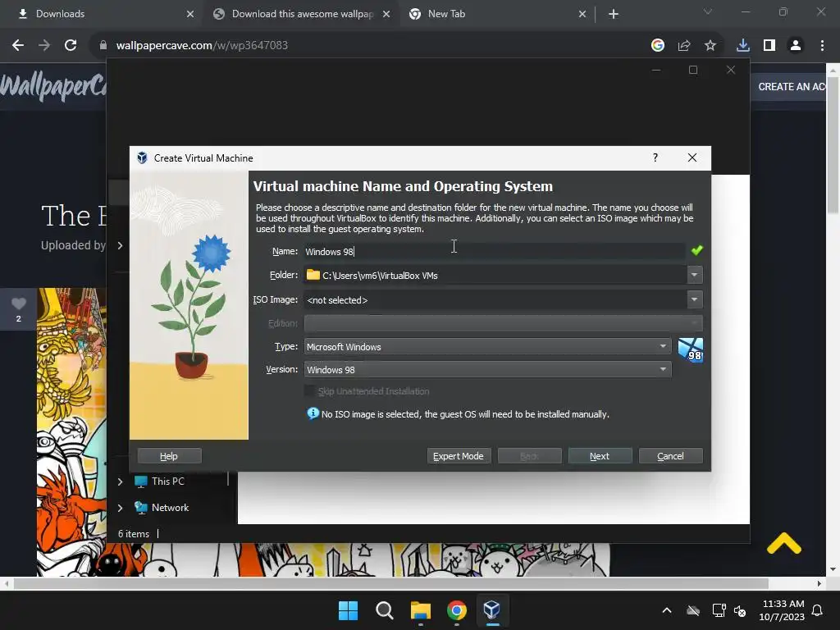
Task: Switch to Expert Mode
Action: [x=459, y=456]
